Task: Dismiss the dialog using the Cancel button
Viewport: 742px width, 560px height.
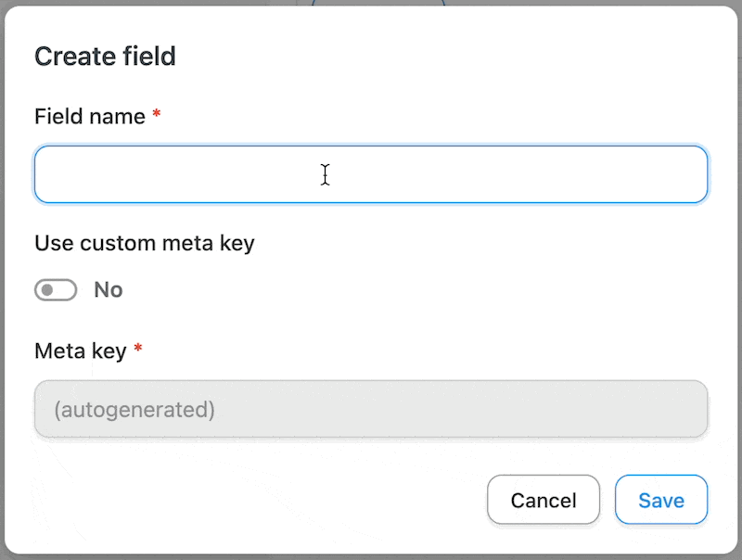Action: (x=544, y=500)
